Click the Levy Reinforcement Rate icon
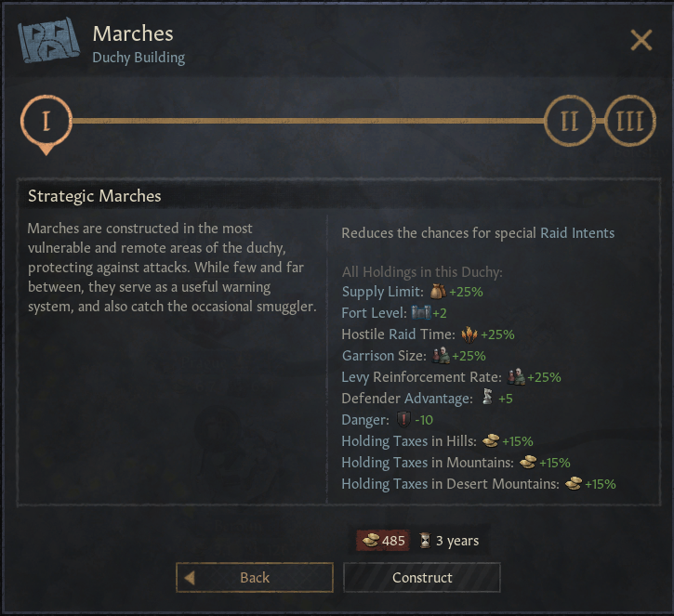The height and width of the screenshot is (616, 674). coord(515,376)
